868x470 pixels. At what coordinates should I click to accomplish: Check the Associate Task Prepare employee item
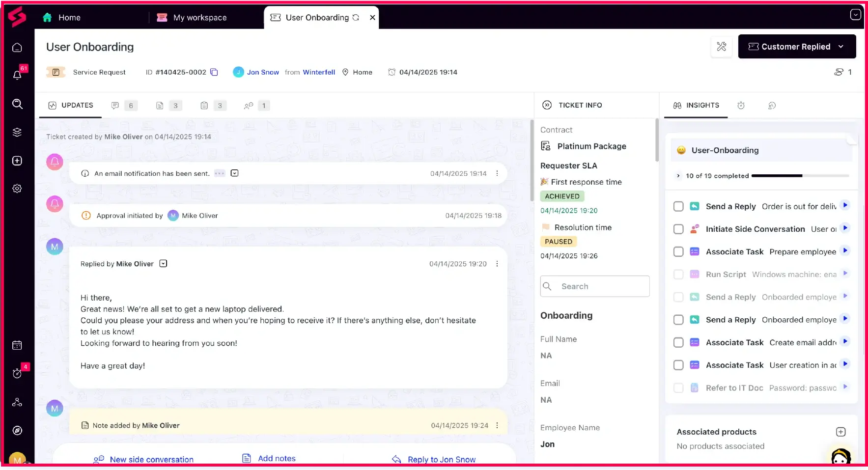[678, 251]
